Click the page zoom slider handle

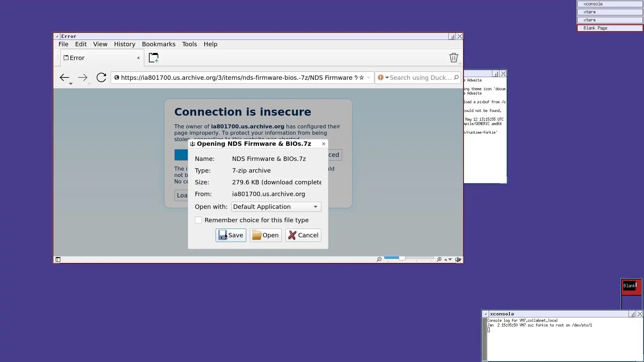[x=402, y=258]
